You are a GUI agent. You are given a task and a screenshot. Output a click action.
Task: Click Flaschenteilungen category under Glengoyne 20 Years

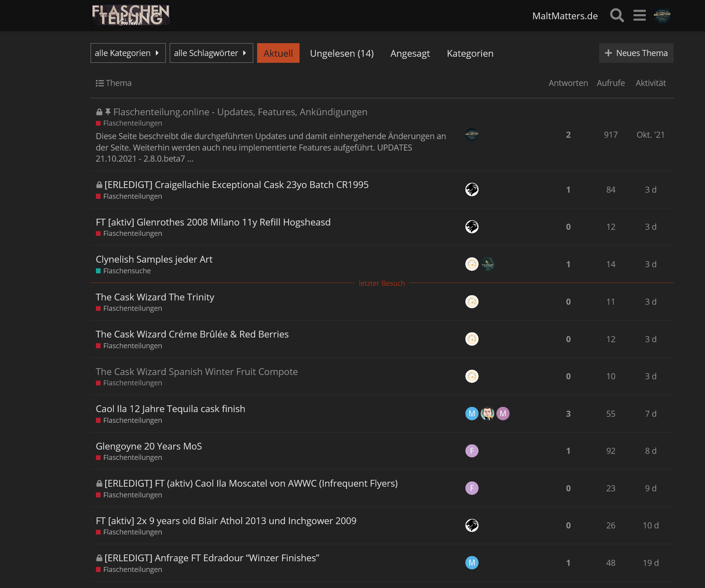(x=129, y=457)
